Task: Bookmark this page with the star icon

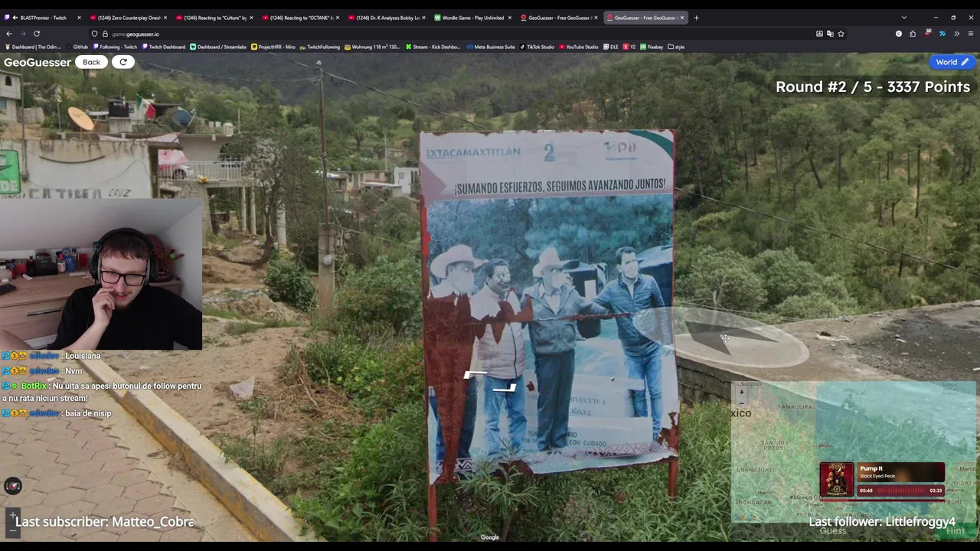Action: pos(841,34)
